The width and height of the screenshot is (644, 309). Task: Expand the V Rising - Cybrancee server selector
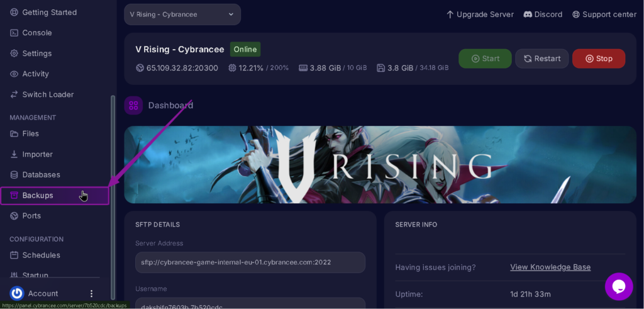(182, 14)
